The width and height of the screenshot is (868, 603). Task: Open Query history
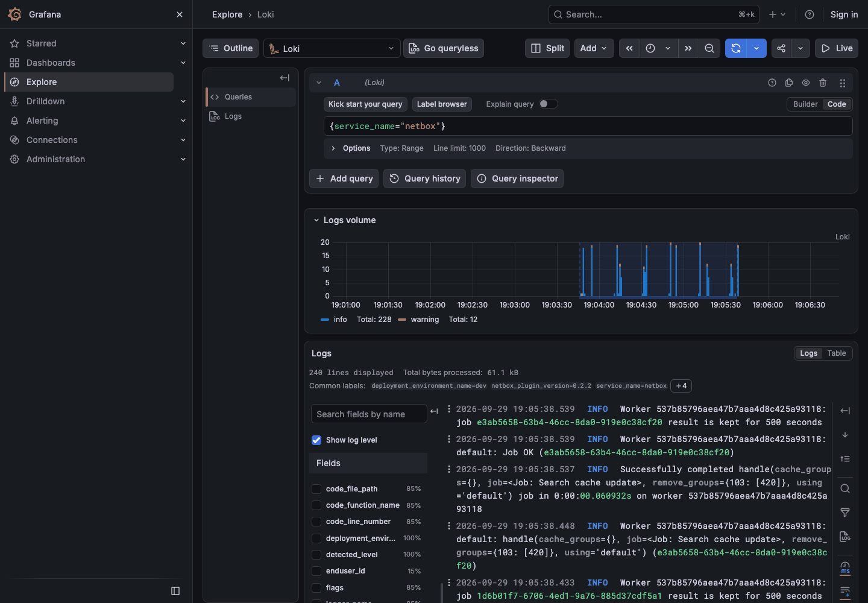click(424, 178)
